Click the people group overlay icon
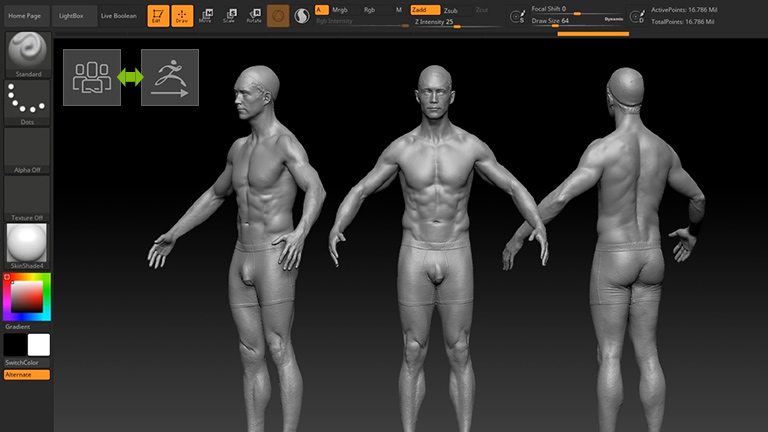Image resolution: width=768 pixels, height=432 pixels. pos(92,77)
